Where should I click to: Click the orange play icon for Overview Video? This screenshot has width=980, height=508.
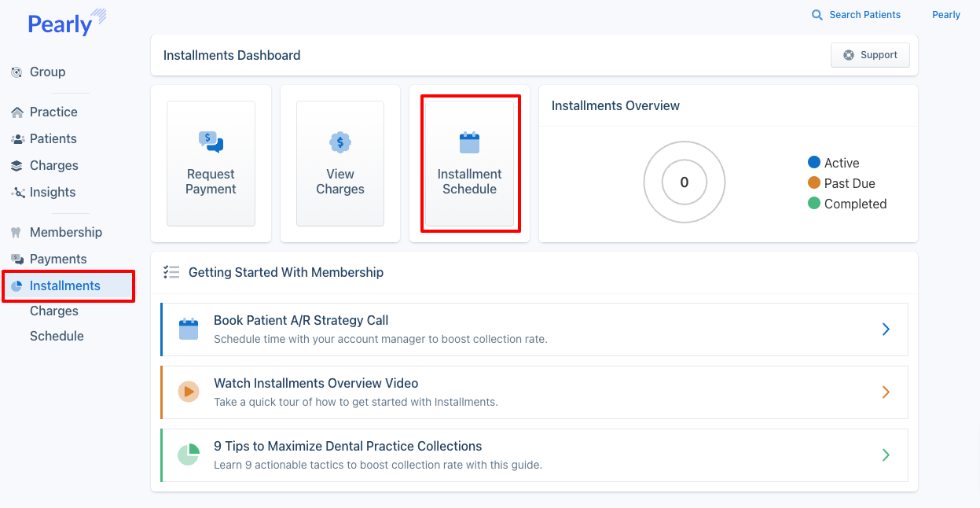189,392
